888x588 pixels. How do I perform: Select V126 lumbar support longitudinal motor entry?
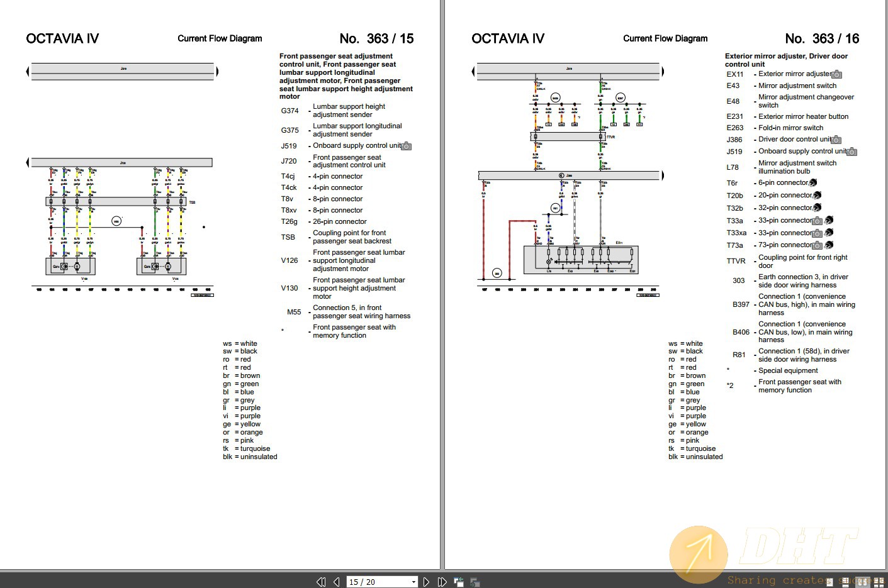343,260
